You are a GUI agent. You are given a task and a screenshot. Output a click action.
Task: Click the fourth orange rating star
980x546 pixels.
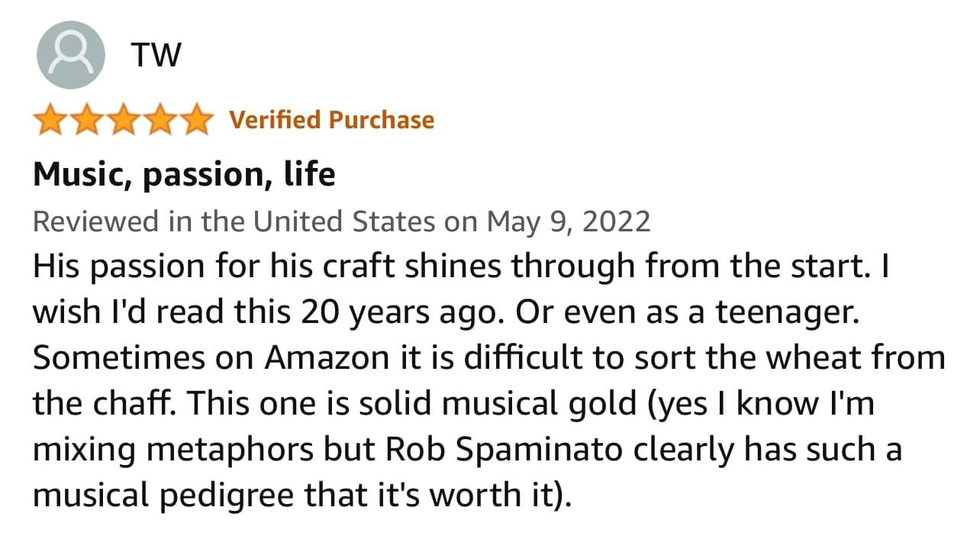pos(159,120)
